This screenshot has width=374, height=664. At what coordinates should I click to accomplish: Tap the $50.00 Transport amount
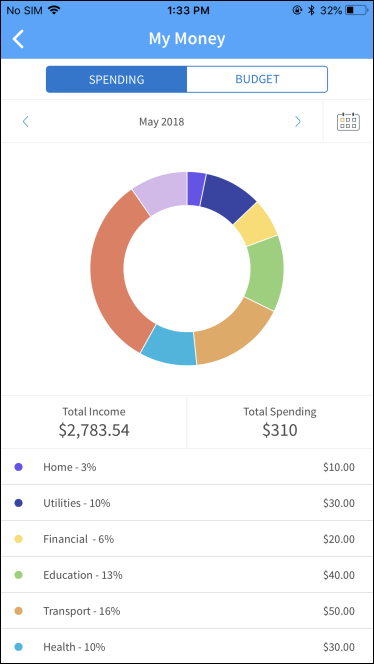(339, 611)
